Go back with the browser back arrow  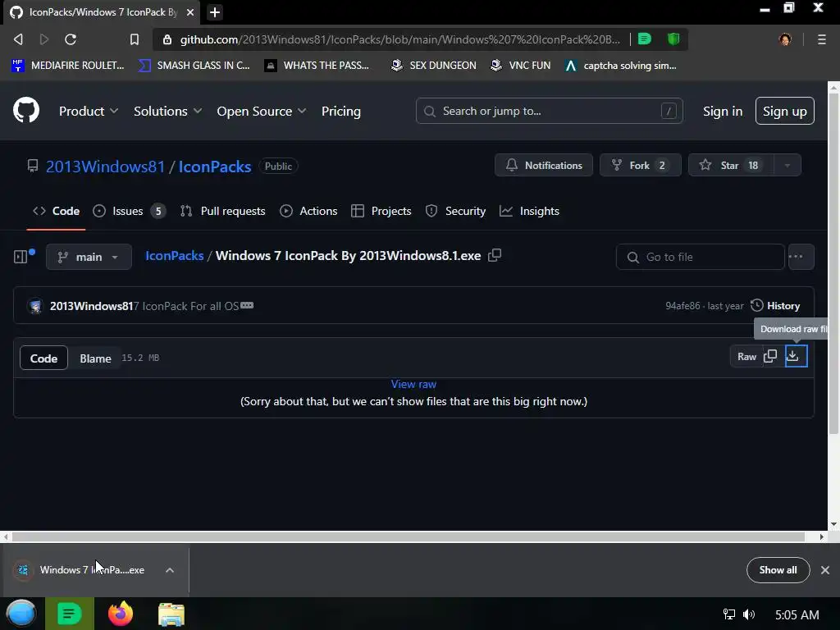point(18,39)
